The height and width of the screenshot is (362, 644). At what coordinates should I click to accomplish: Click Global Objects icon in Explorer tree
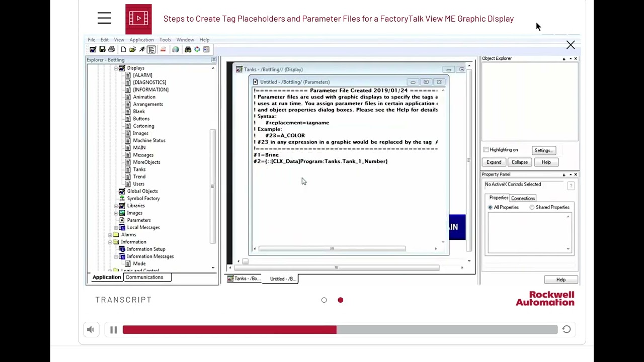tap(122, 191)
